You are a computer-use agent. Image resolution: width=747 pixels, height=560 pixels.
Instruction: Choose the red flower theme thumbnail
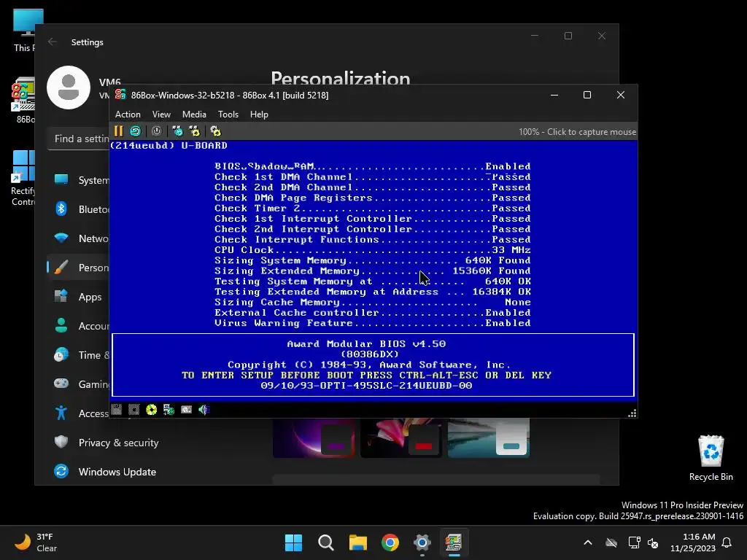401,437
